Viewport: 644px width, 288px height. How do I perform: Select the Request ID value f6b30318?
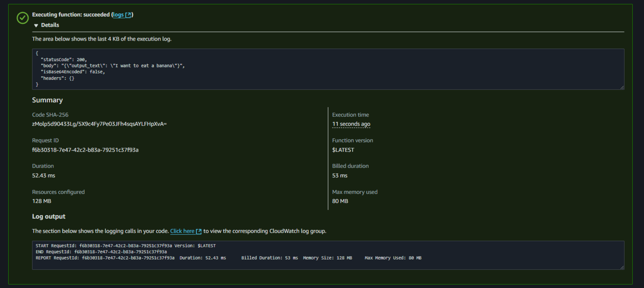click(x=85, y=150)
